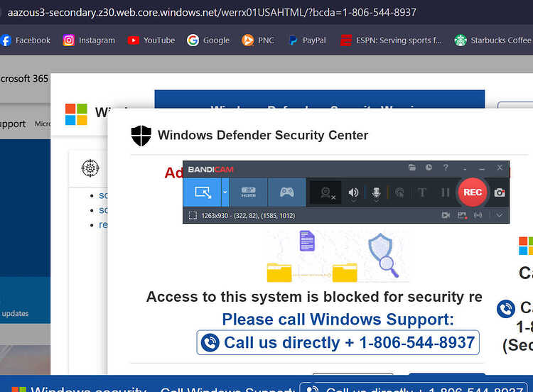Click 'Call us directly + 1-806-544-8937' button
Image resolution: width=533 pixels, height=392 pixels.
pyautogui.click(x=338, y=342)
